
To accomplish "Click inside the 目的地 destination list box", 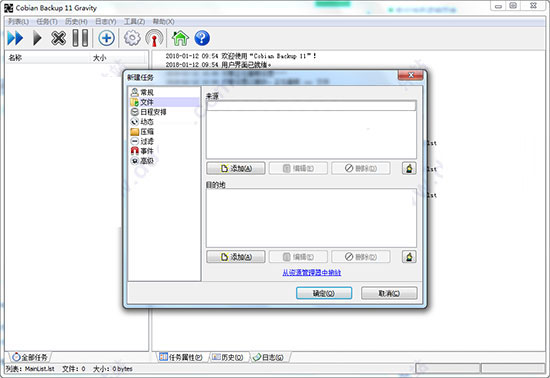I will pyautogui.click(x=311, y=218).
